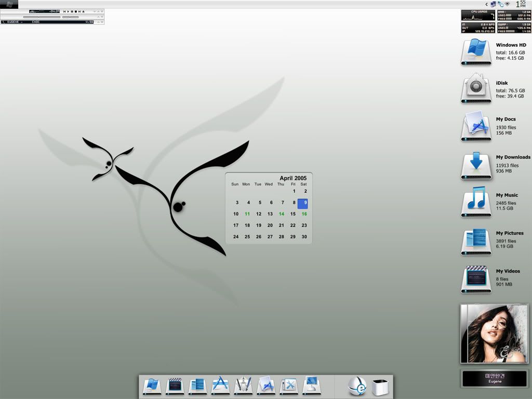Screen dimensions: 532x399
Task: Click the RAM usage meter widget
Action: click(x=514, y=15)
